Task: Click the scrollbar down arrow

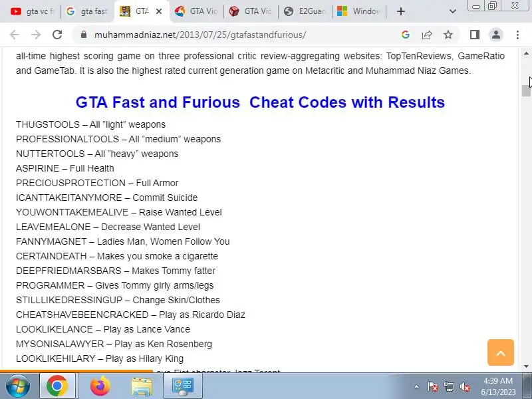Action: (526, 366)
